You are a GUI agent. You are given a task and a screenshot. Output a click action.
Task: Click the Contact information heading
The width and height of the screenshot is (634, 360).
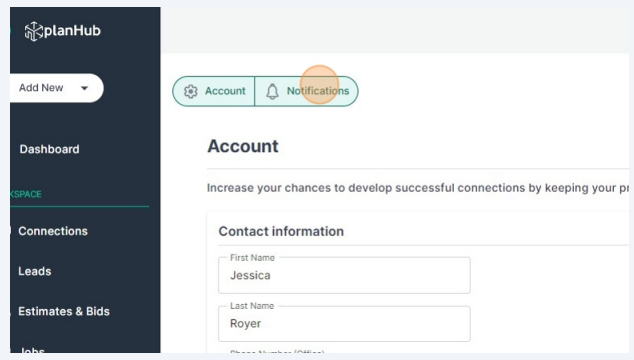click(281, 231)
